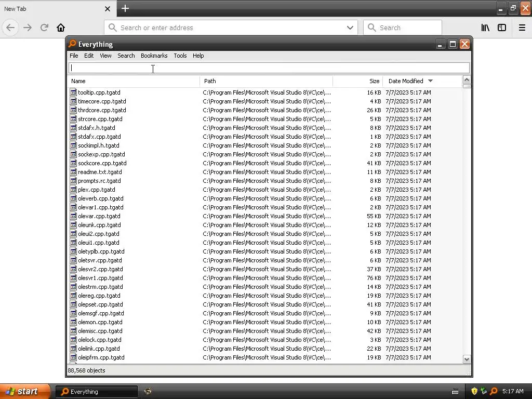Open the File menu in Everything
The image size is (532, 399).
click(74, 56)
